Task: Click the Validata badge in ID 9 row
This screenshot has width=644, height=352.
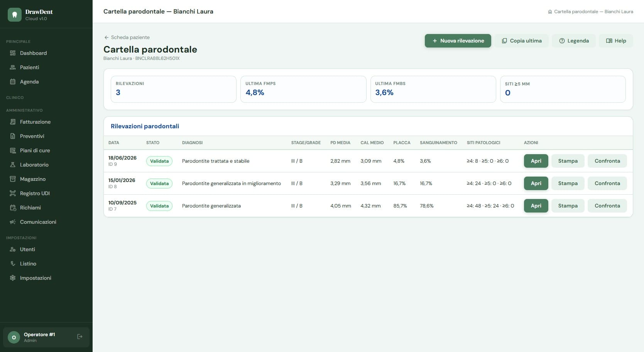Action: [x=159, y=161]
